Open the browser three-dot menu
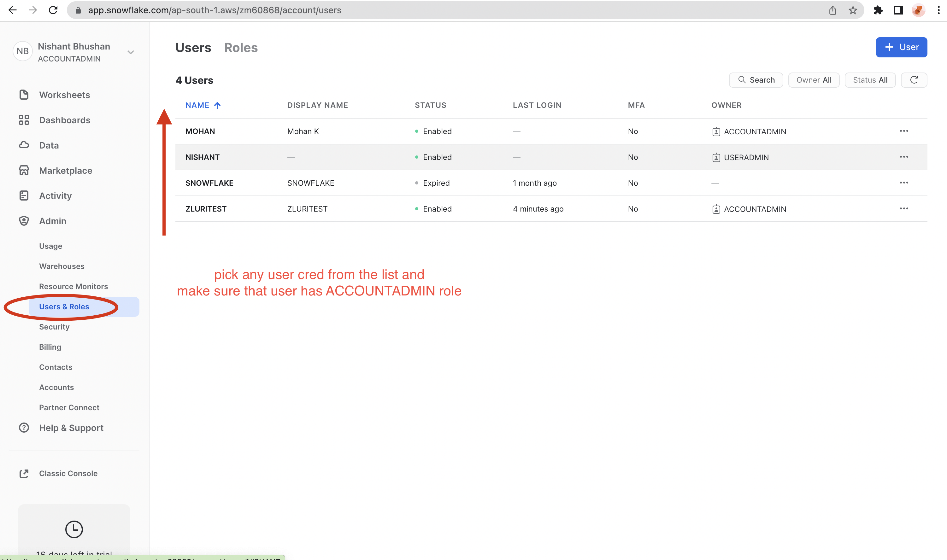947x560 pixels. (938, 10)
